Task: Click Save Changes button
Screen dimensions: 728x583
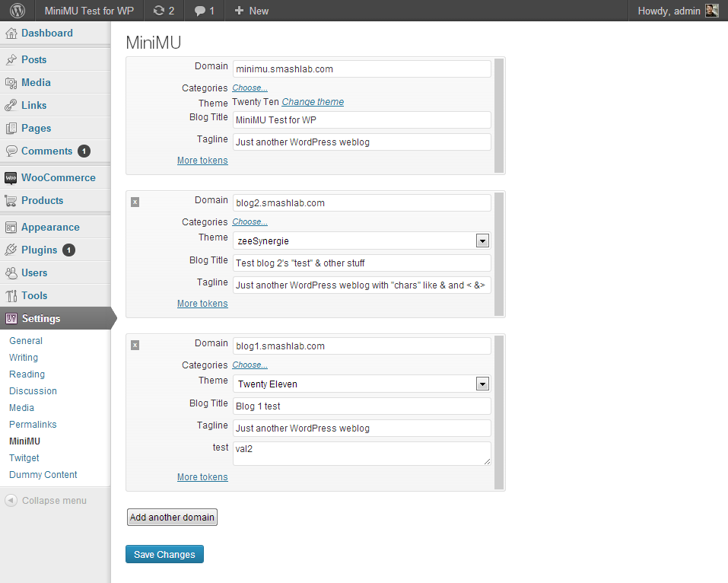Action: pyautogui.click(x=164, y=554)
